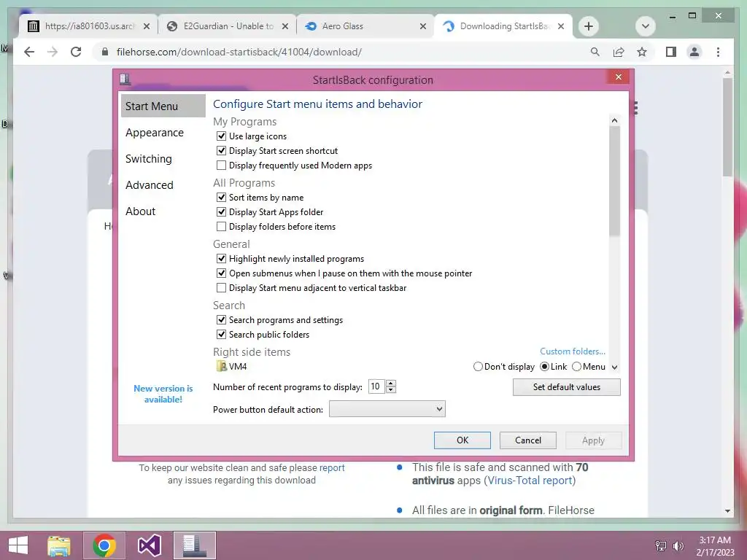The height and width of the screenshot is (560, 747).
Task: Toggle Display Start Apps folder
Action: [x=221, y=212]
